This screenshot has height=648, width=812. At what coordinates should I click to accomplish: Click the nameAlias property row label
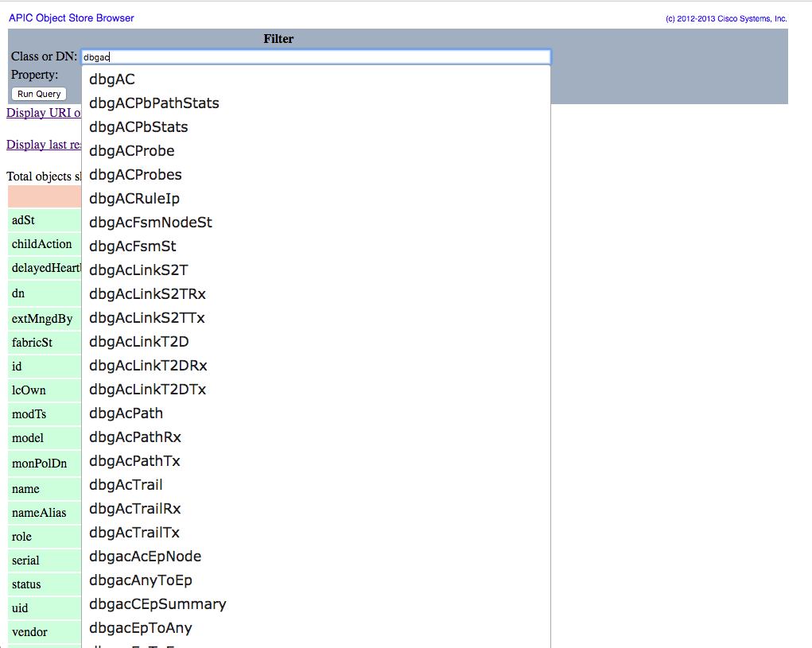point(40,513)
